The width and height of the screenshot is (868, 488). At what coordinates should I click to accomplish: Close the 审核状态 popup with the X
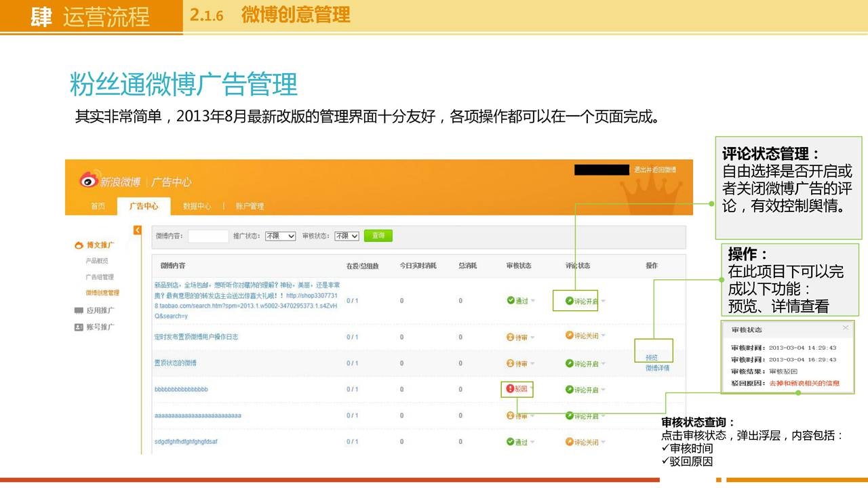point(845,328)
